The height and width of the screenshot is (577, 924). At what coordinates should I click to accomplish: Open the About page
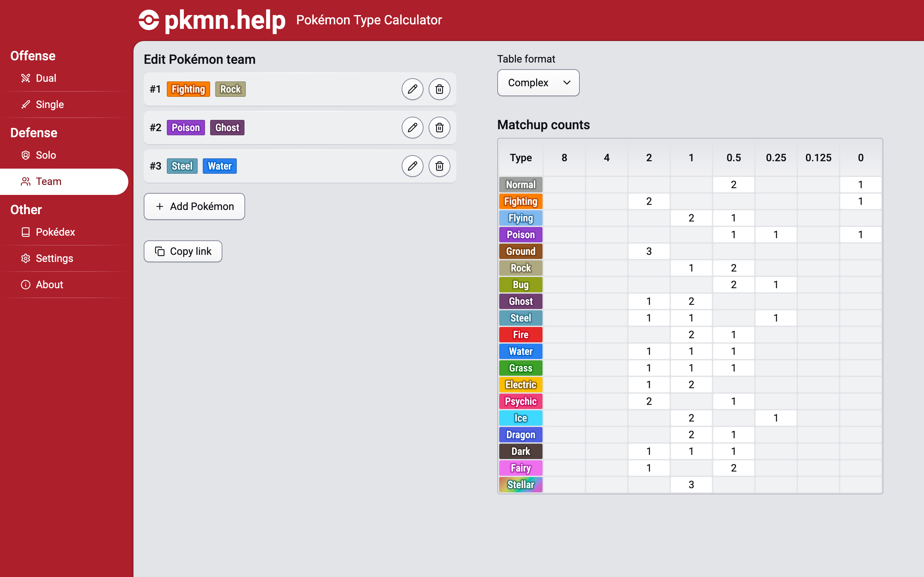49,285
